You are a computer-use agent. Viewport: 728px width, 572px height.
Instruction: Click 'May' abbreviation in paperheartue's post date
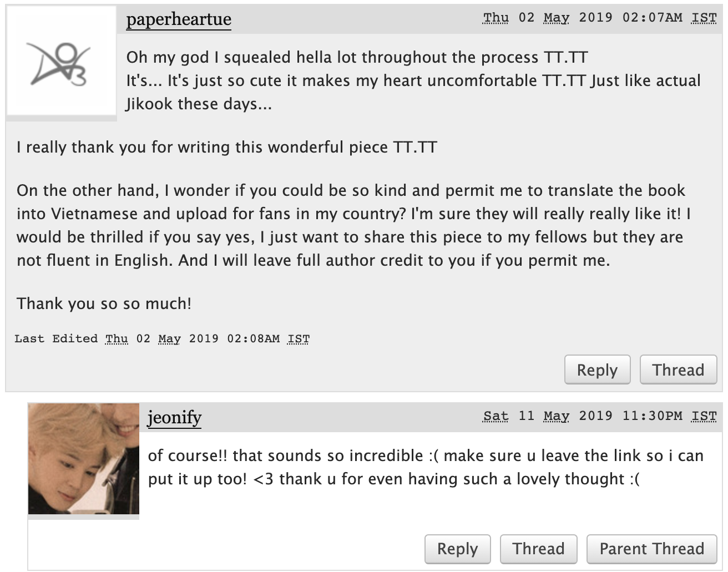(x=556, y=18)
